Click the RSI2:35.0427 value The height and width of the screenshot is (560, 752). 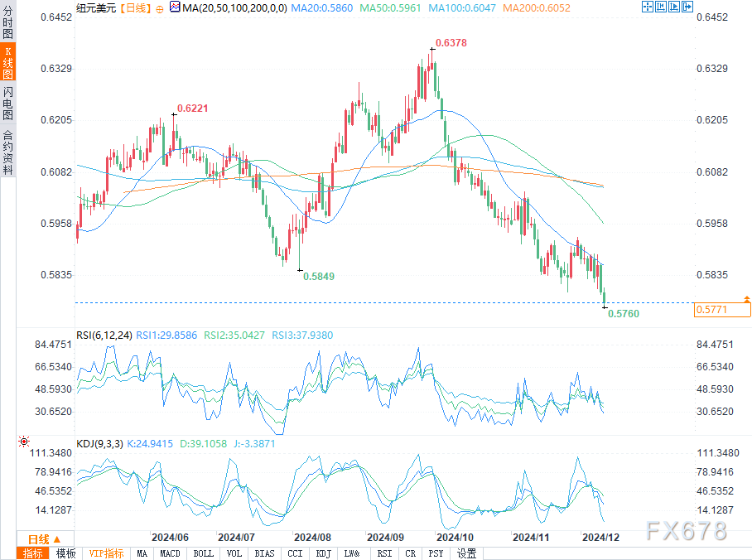tap(234, 335)
